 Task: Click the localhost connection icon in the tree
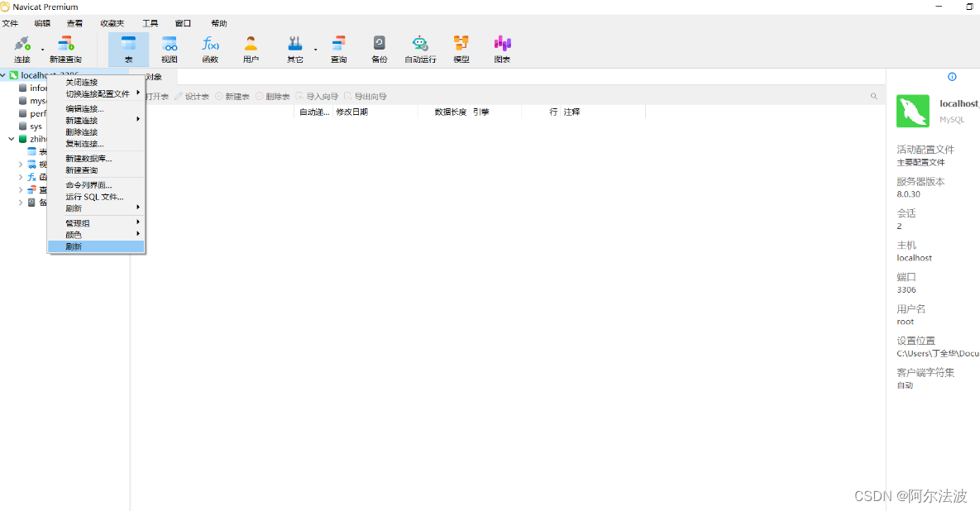pos(14,75)
